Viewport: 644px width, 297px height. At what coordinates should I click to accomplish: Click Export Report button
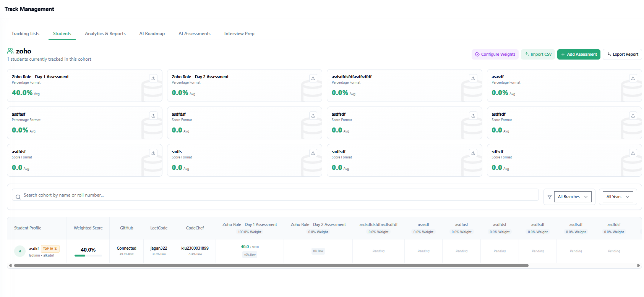tap(622, 54)
